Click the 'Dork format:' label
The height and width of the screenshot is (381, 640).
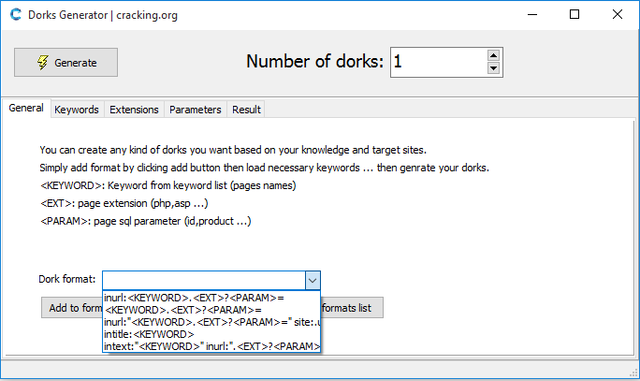coord(67,279)
